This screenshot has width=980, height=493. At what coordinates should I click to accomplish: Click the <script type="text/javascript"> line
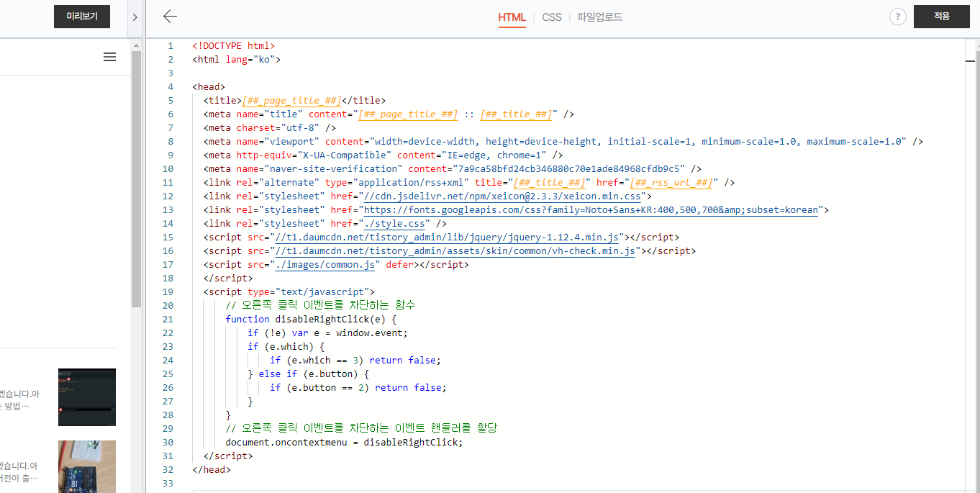pos(289,291)
